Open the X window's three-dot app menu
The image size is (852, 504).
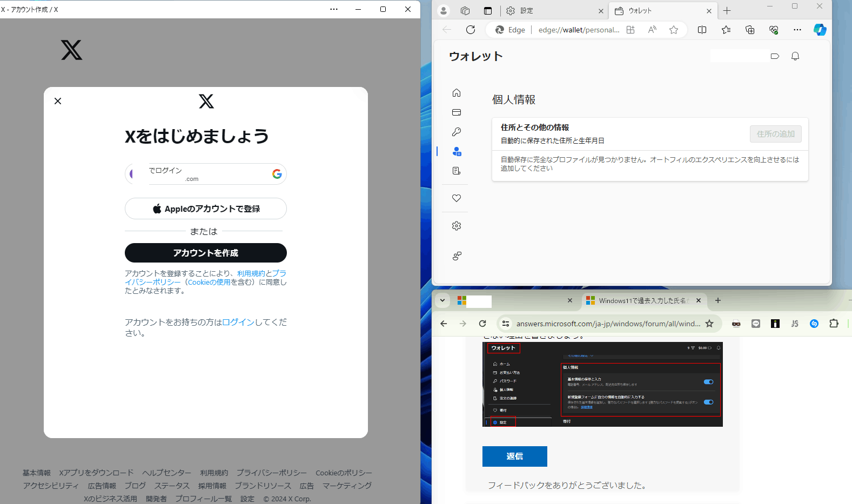pos(334,9)
